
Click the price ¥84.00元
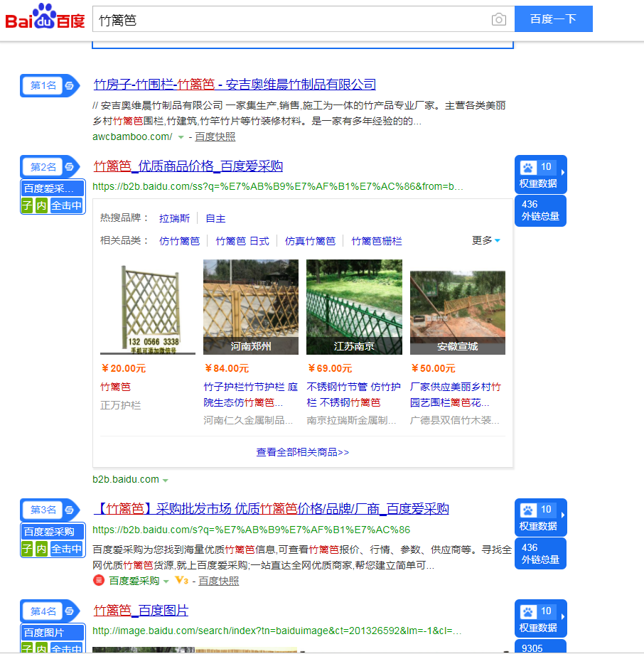[227, 368]
